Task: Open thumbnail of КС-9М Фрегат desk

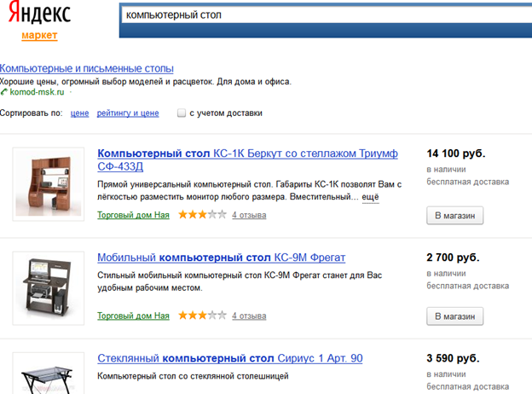Action: point(49,288)
